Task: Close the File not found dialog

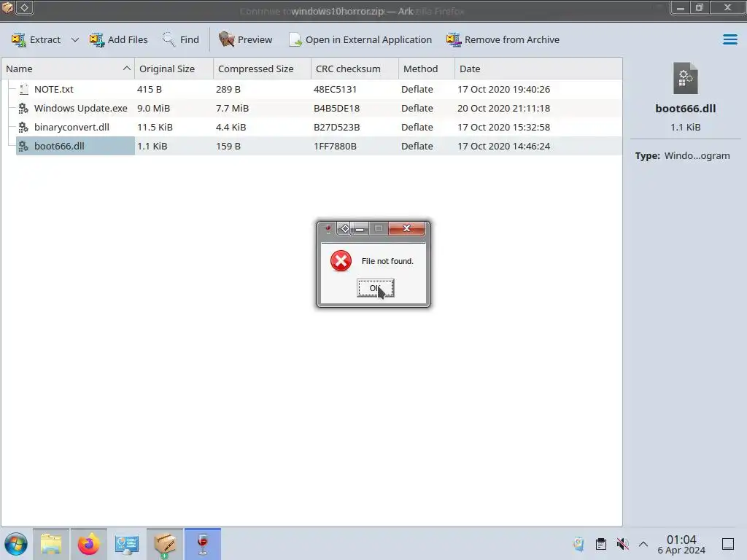Action: (406, 228)
